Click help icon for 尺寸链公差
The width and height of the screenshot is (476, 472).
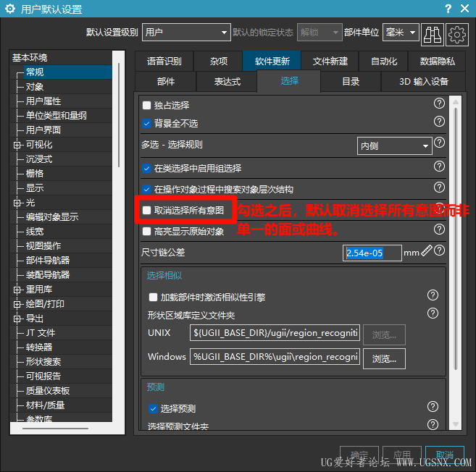click(439, 250)
